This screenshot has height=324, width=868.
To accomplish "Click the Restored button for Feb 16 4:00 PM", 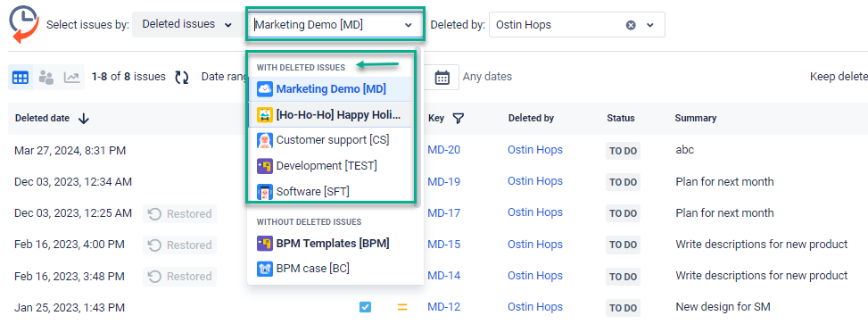I will point(180,245).
